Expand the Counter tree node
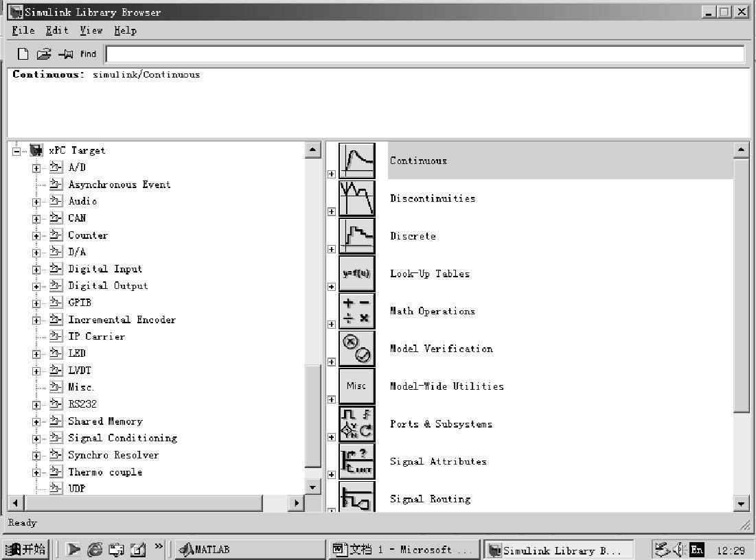The height and width of the screenshot is (560, 756). pos(36,235)
